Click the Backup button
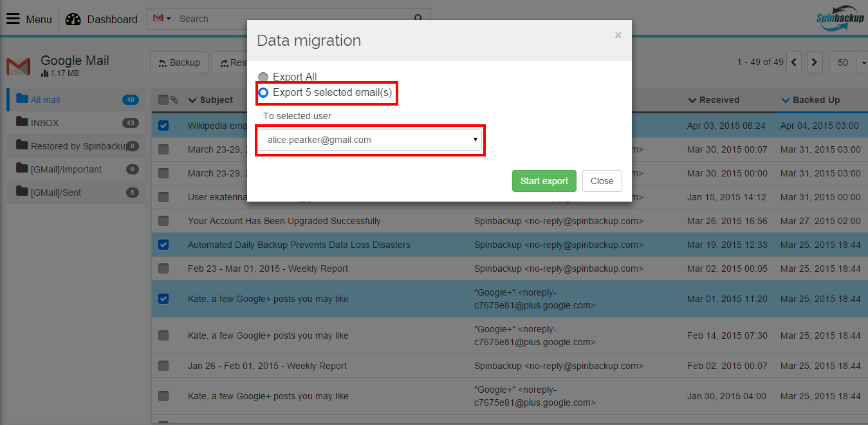868x425 pixels. pyautogui.click(x=180, y=62)
